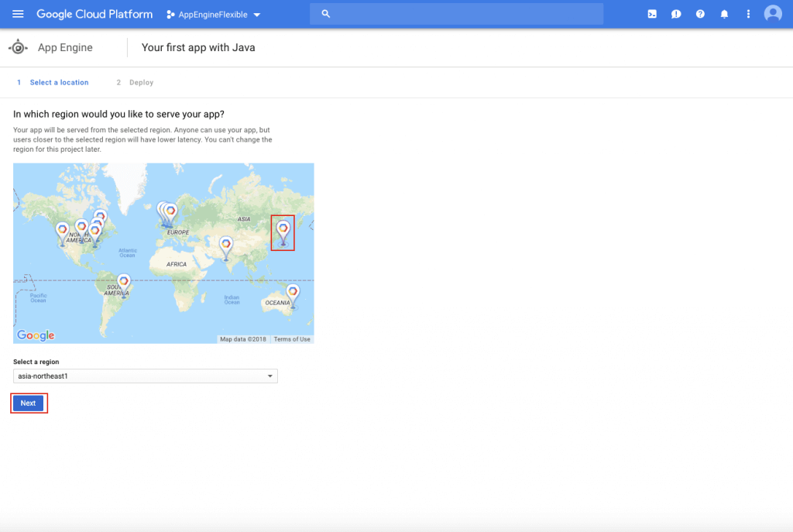View notifications via the bell icon
The image size is (793, 532).
click(x=724, y=13)
